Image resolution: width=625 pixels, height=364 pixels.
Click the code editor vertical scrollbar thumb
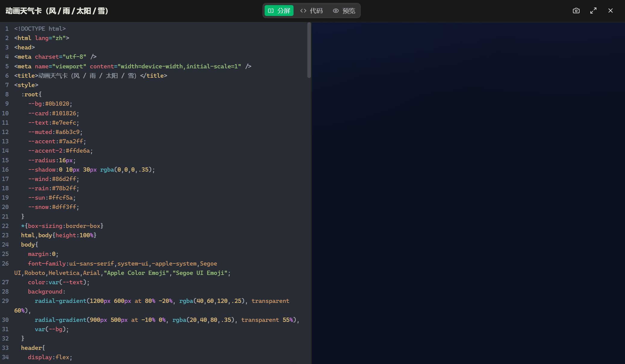[309, 50]
